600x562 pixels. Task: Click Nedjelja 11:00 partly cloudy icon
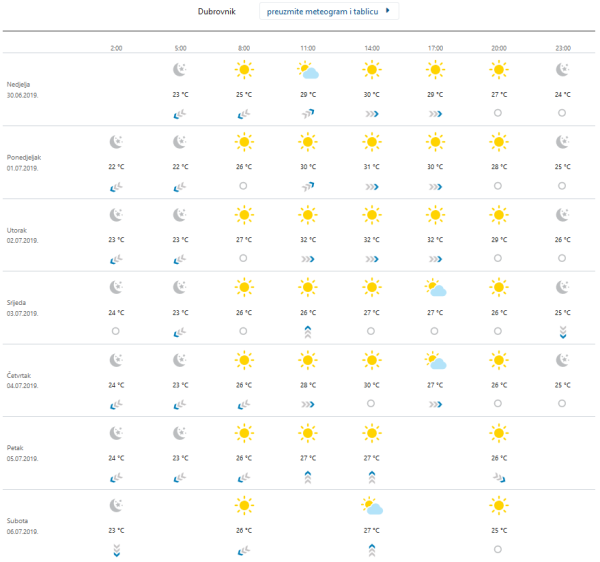point(308,70)
